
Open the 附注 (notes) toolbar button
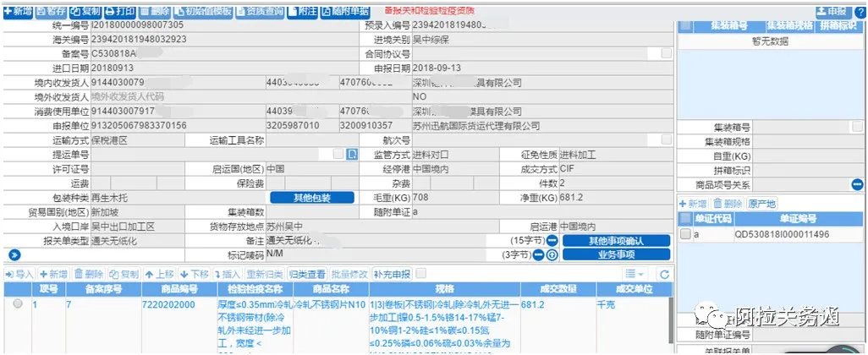pos(303,11)
